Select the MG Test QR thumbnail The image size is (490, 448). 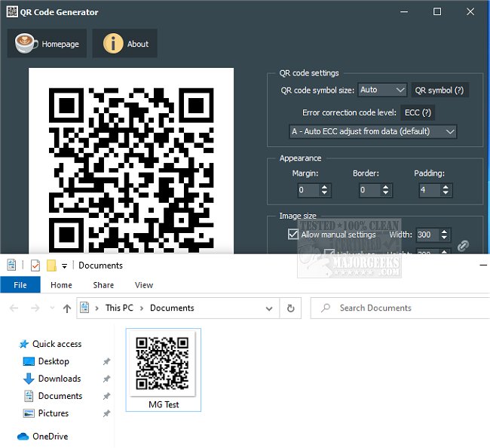163,364
